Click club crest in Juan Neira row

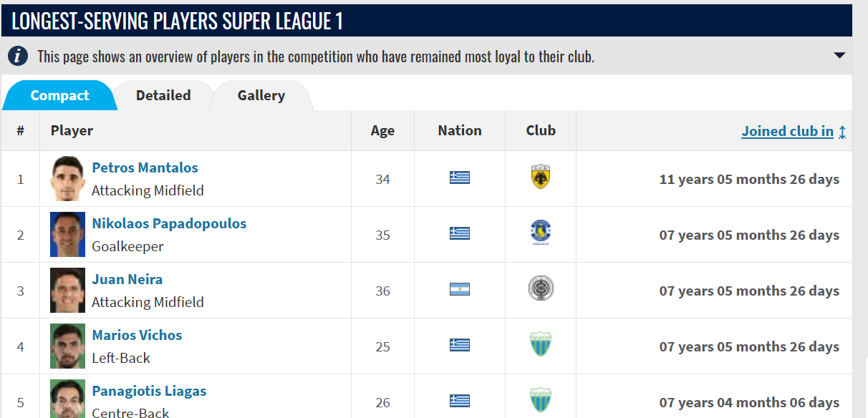coord(541,289)
